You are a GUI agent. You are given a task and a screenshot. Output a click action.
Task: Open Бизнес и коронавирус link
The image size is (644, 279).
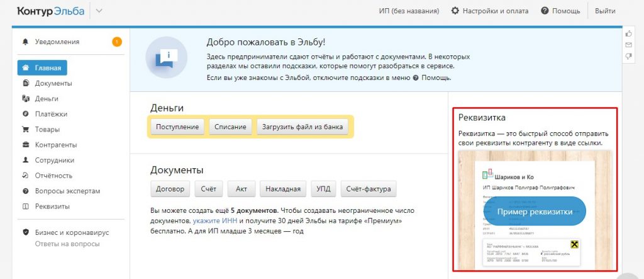[x=72, y=232]
